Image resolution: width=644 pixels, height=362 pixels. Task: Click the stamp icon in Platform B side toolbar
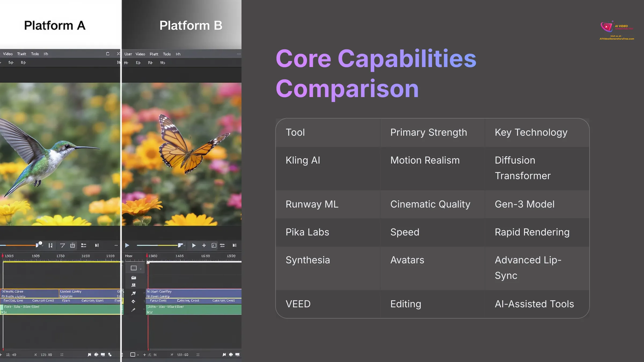[134, 285]
